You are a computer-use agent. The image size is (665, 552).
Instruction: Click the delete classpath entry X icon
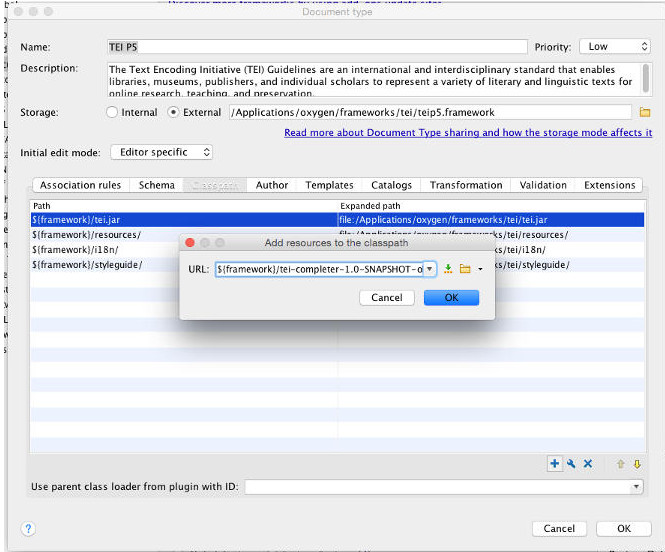pyautogui.click(x=588, y=464)
